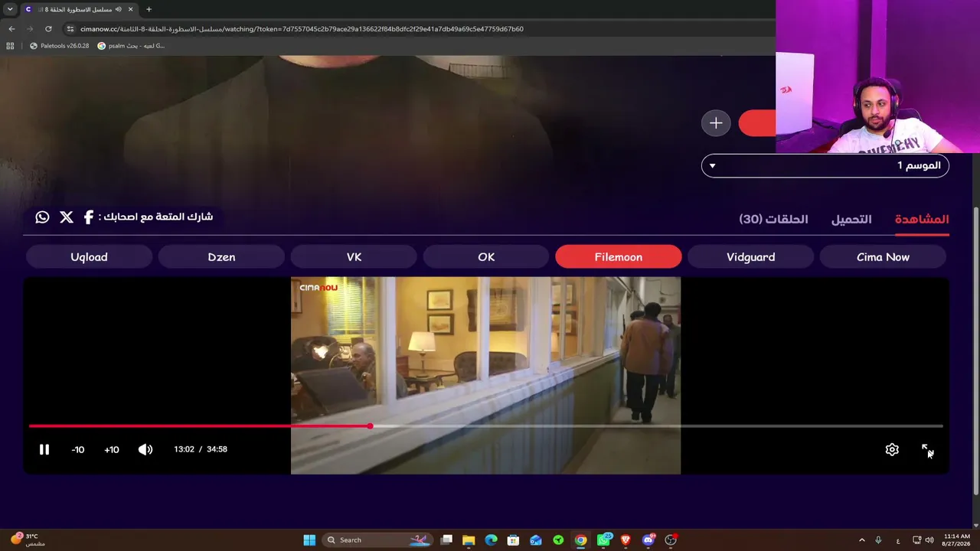Open the التحميل download tab

click(851, 219)
